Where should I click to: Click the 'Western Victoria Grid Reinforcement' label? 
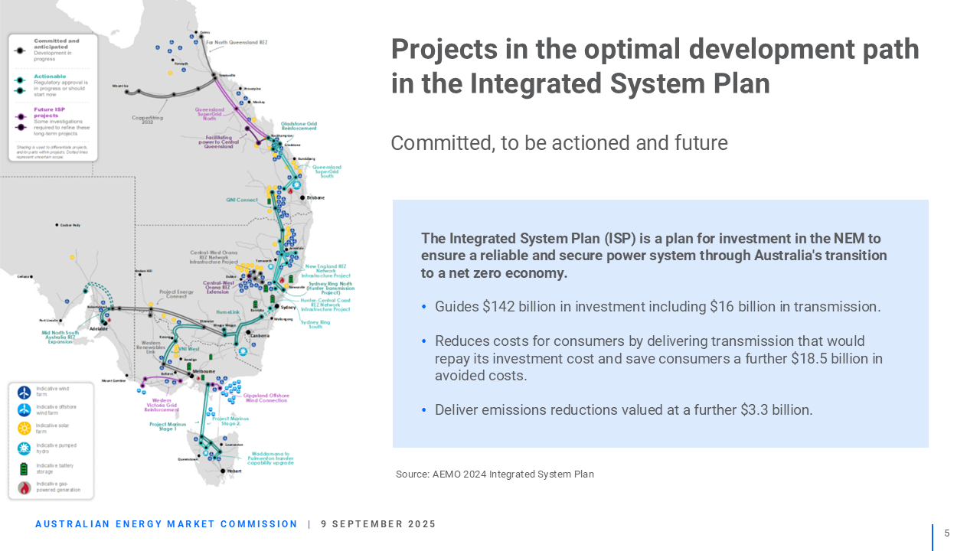tap(162, 404)
